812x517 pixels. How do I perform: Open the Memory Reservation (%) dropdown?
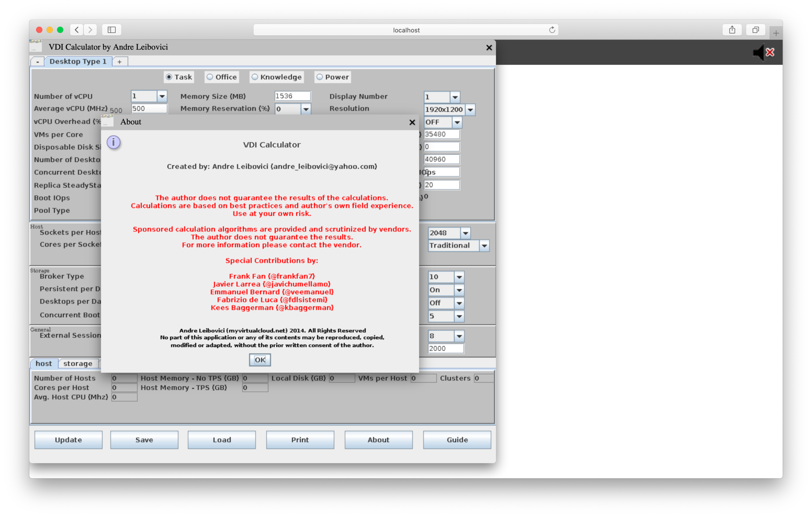coord(306,109)
